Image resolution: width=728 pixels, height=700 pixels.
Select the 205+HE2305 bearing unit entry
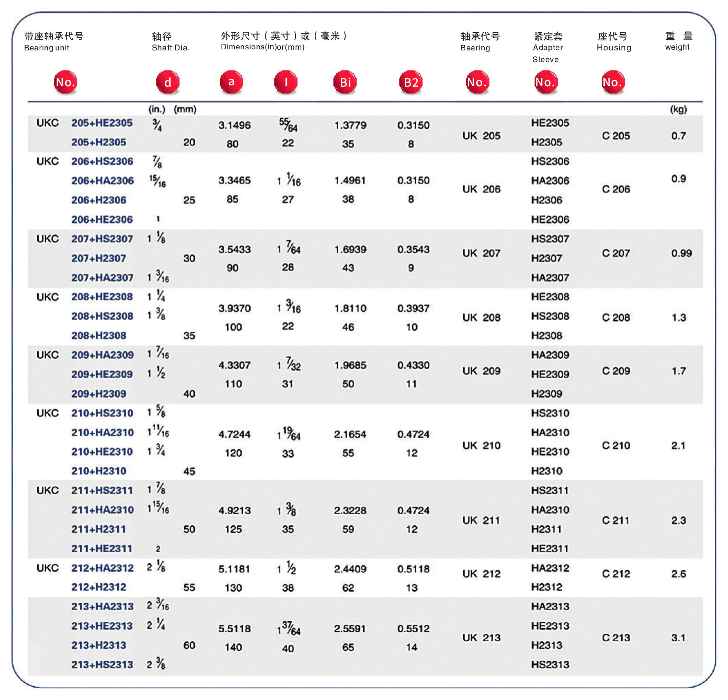click(102, 123)
